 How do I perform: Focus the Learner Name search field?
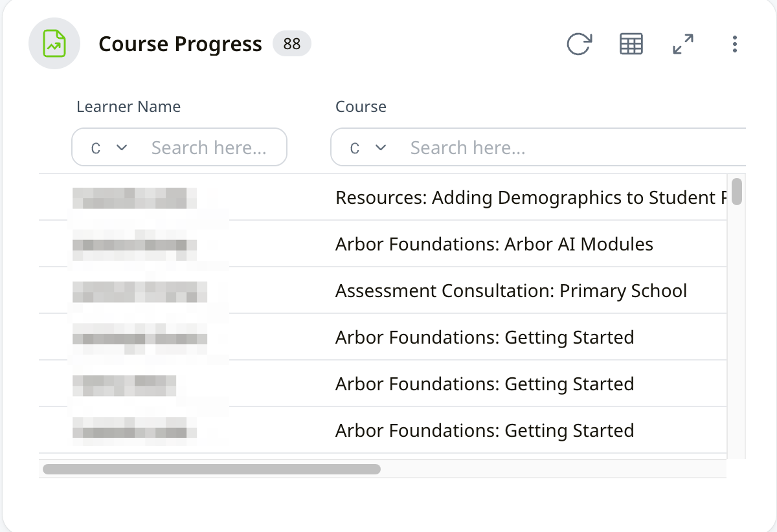point(208,148)
